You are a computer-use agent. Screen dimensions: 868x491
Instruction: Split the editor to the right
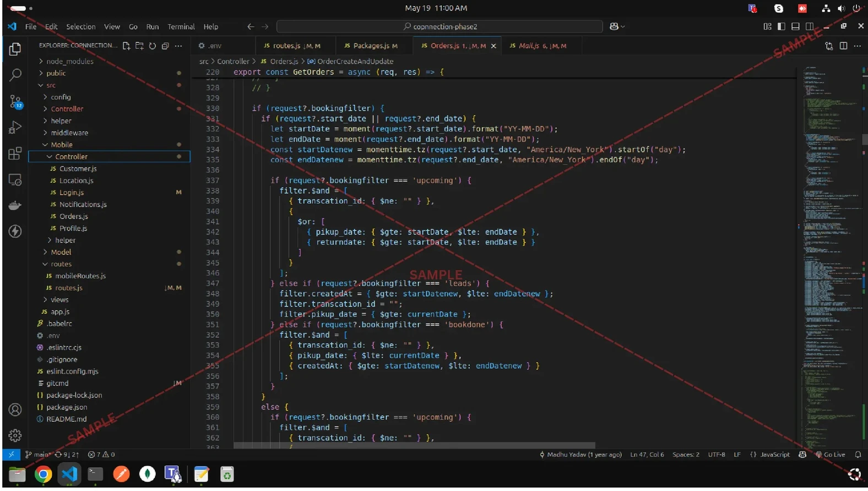click(843, 46)
